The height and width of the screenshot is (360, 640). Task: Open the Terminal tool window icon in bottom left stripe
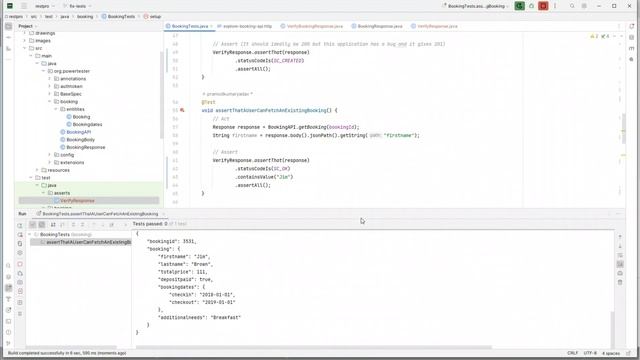(x=8, y=321)
